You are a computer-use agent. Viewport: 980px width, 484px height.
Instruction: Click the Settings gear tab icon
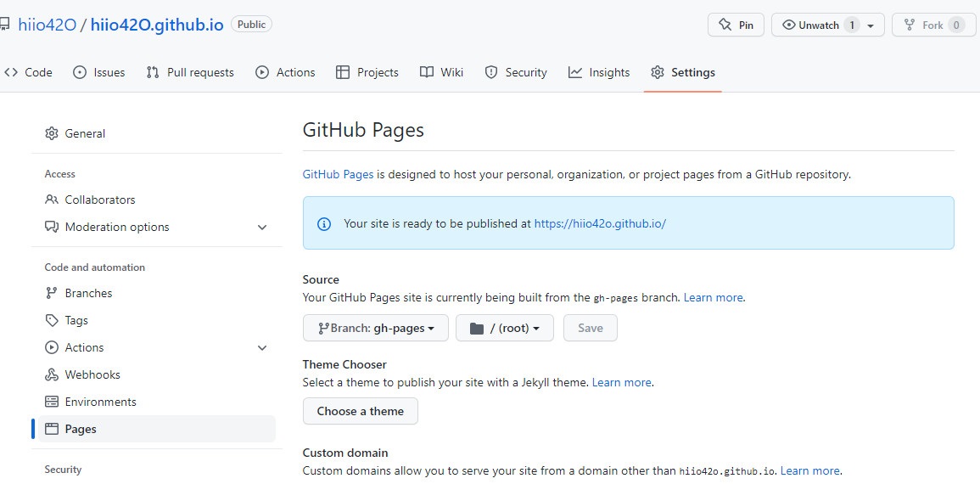pyautogui.click(x=657, y=72)
